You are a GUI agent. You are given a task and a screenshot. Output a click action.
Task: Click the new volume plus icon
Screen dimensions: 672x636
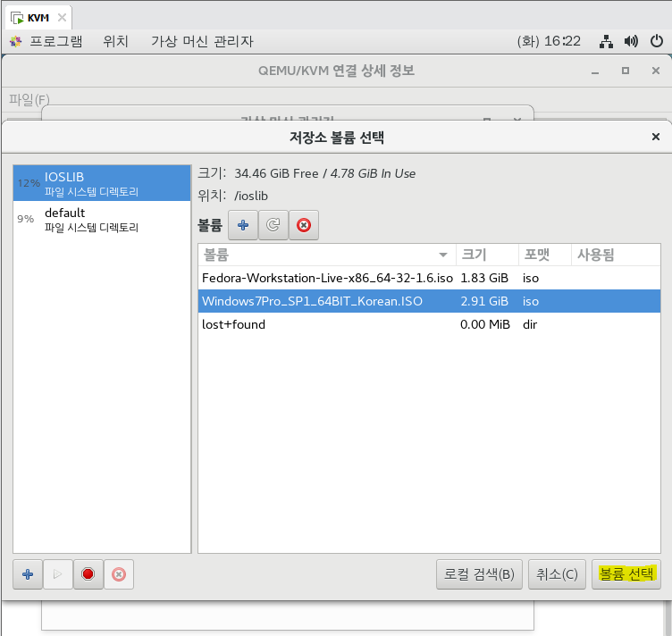(243, 225)
